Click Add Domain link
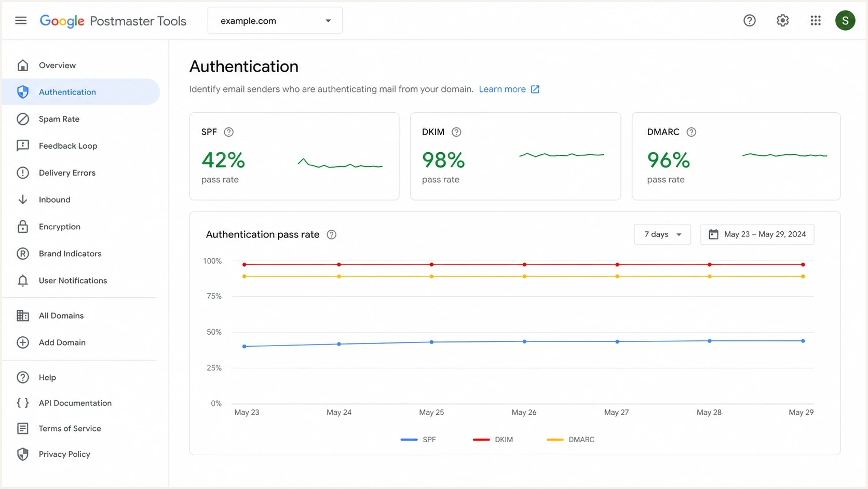The image size is (868, 489). [62, 342]
